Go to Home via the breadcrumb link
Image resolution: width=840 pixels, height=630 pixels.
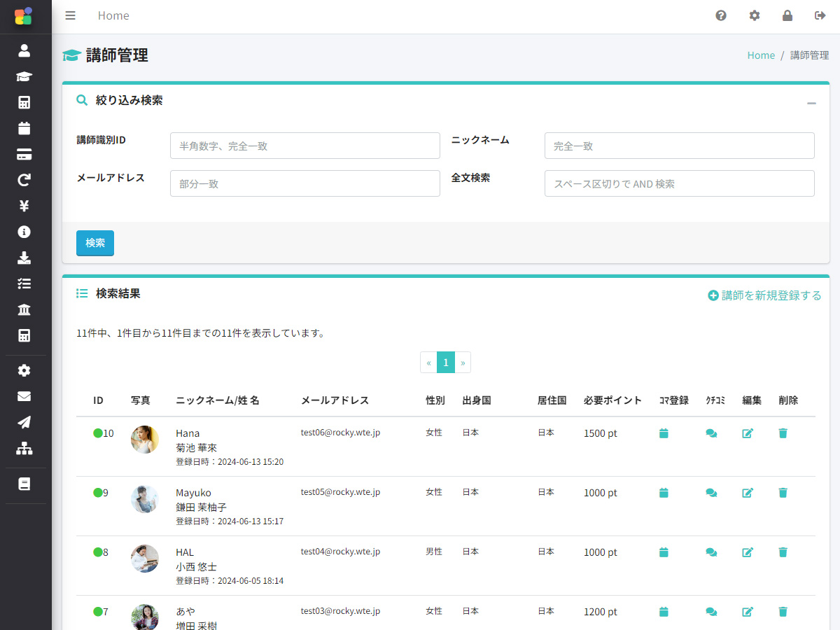[761, 55]
